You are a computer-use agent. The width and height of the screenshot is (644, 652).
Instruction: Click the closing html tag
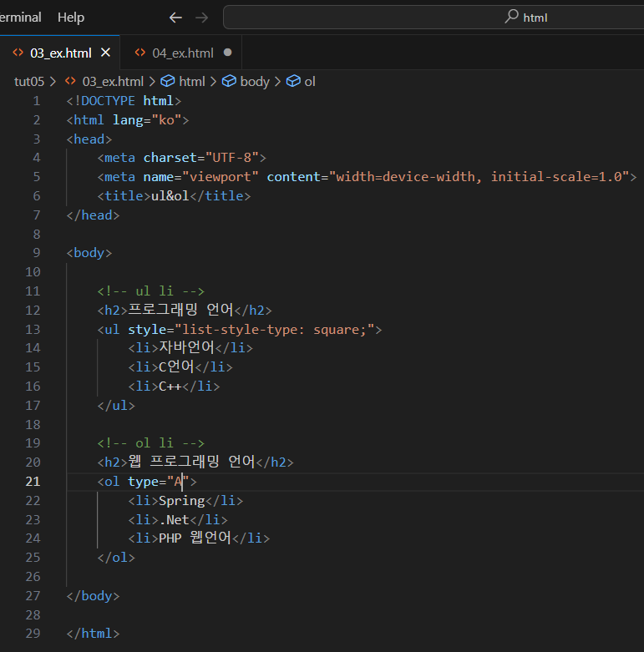point(93,634)
